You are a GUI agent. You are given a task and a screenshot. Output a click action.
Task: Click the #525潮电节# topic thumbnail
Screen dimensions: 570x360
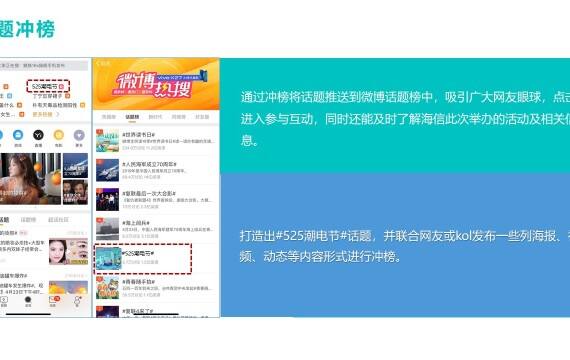(x=108, y=259)
